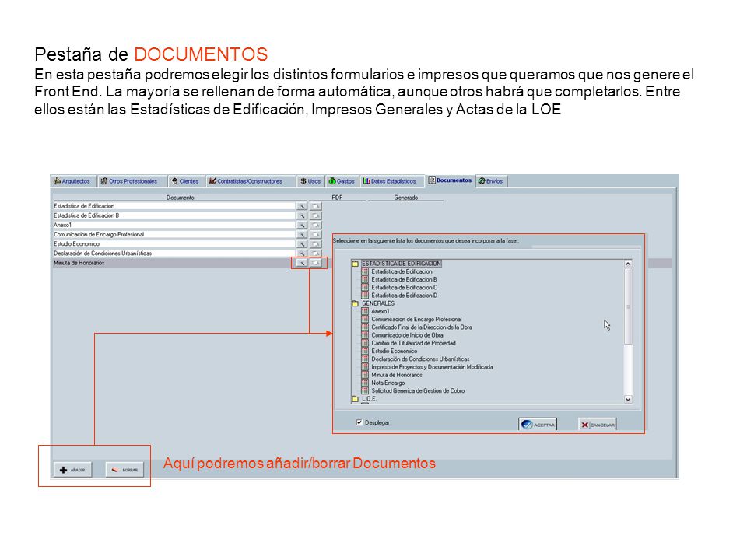Click the Borrar button
This screenshot has height=560, width=747.
(x=124, y=470)
